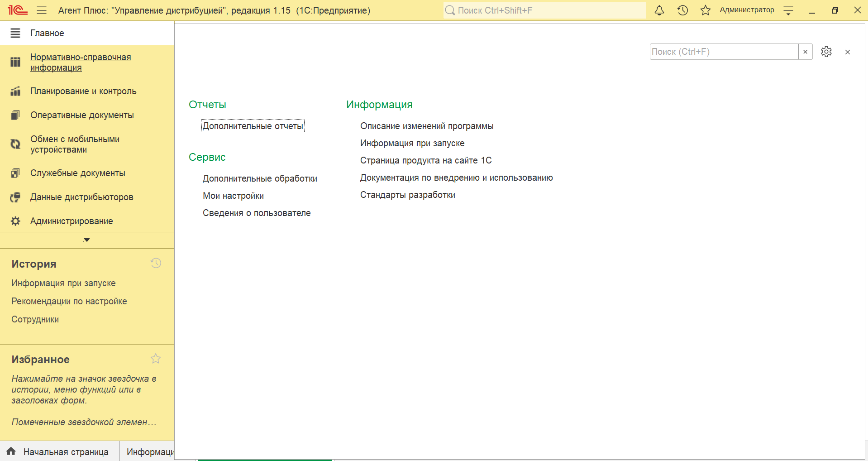This screenshot has height=461, width=868.
Task: Open the service options dropdown next to Администратор
Action: point(788,10)
